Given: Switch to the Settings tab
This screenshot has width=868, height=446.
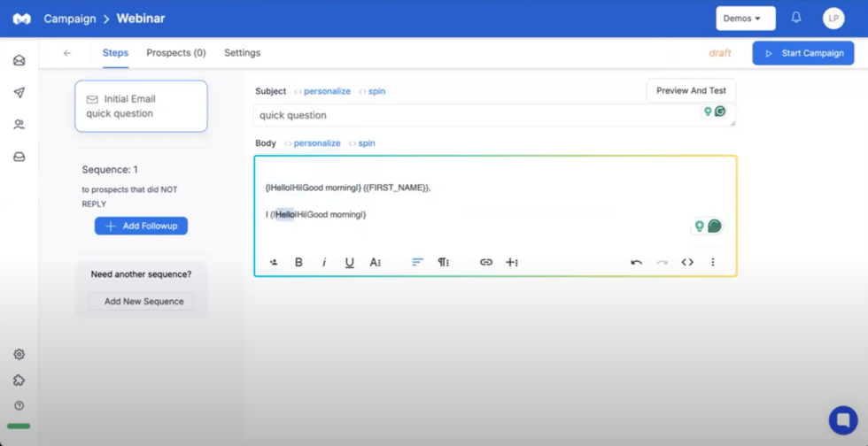Looking at the screenshot, I should (x=242, y=53).
